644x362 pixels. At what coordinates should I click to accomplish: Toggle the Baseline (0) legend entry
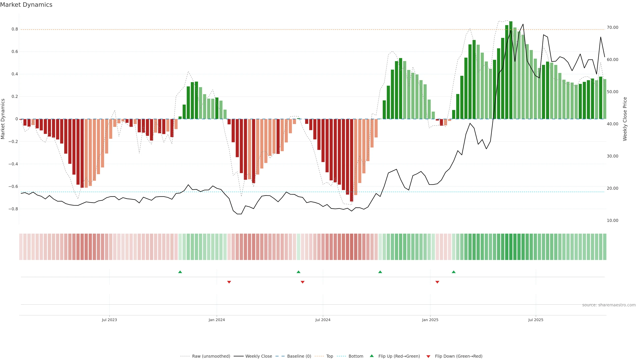[299, 356]
